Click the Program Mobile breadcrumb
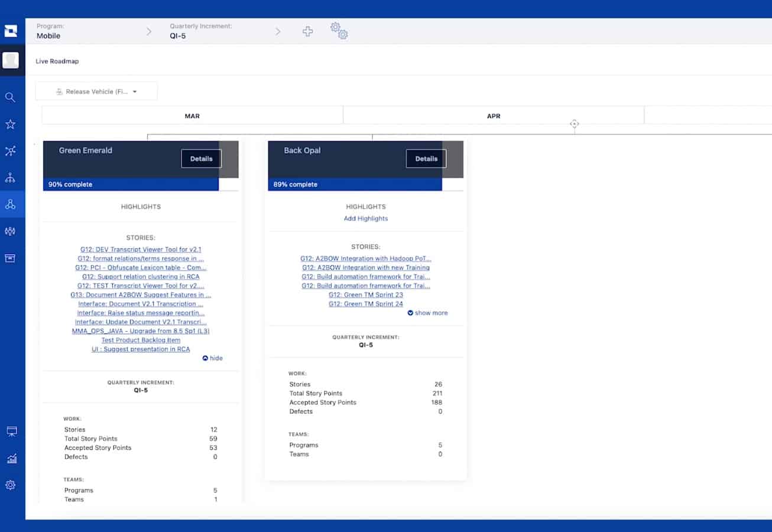The height and width of the screenshot is (532, 772). pos(48,35)
